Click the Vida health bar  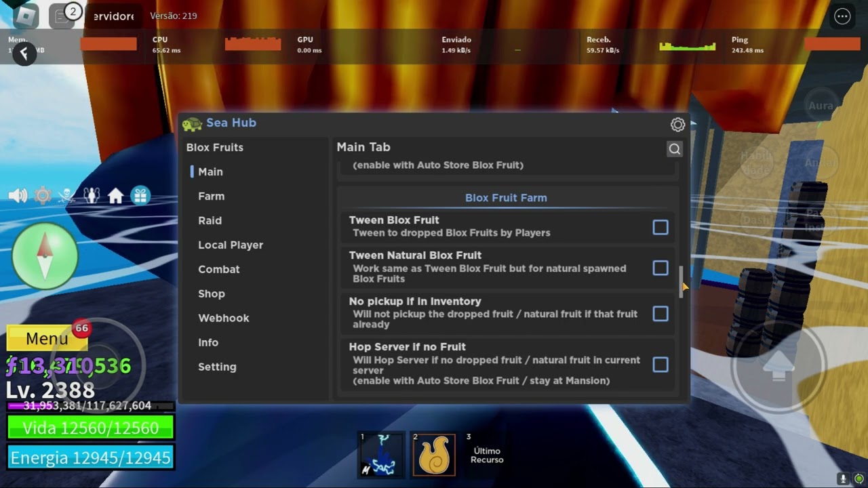point(91,428)
